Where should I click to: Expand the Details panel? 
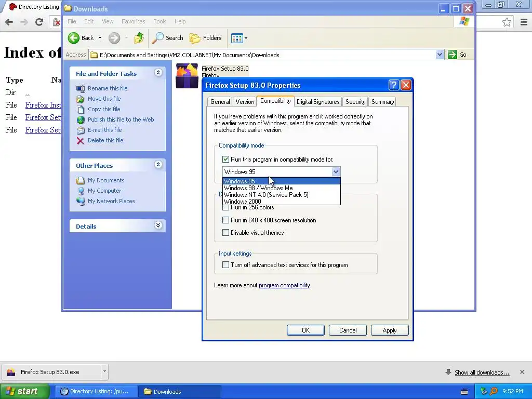point(158,225)
